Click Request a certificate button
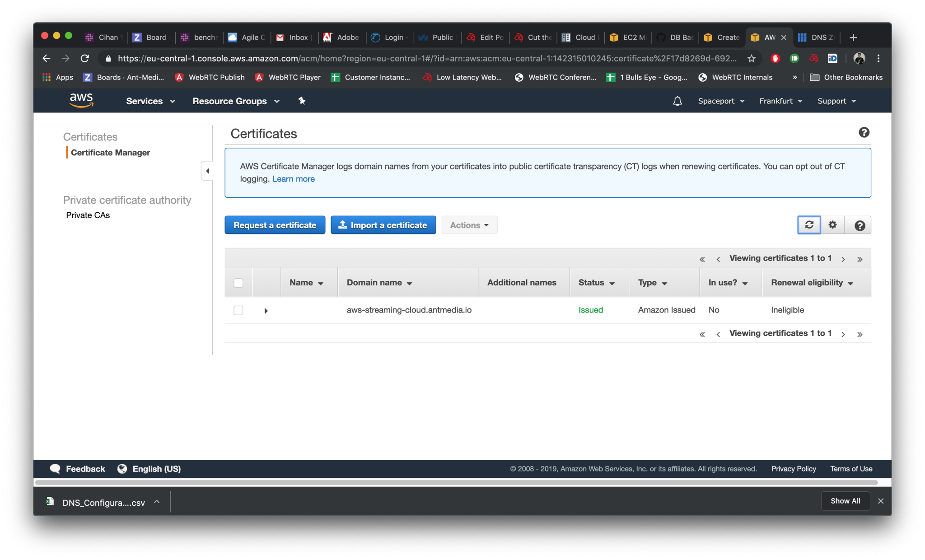Viewport: 925px width, 560px height. pos(275,225)
